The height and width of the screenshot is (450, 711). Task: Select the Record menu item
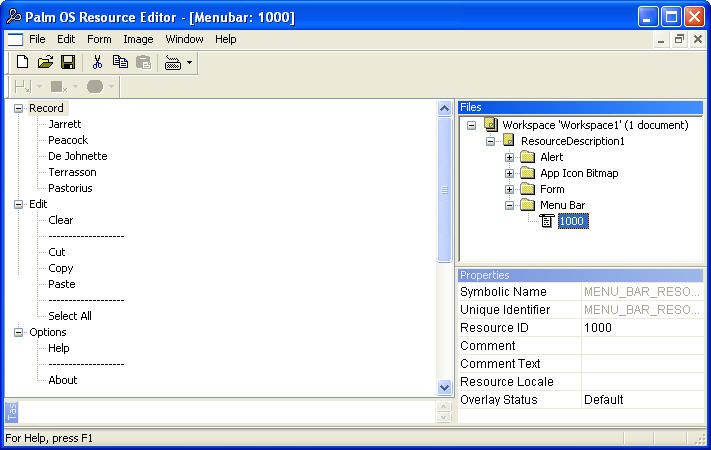click(x=46, y=108)
